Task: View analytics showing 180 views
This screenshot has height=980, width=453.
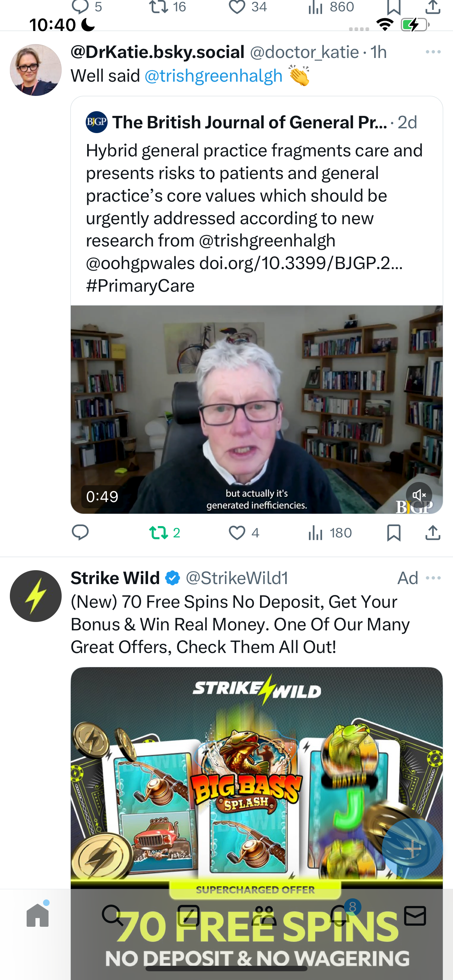Action: point(330,533)
